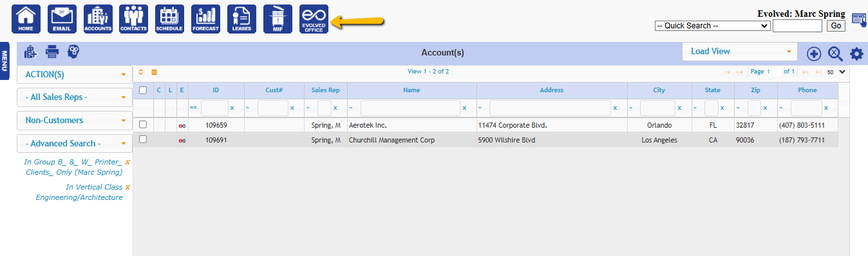Remove the Vertical Class Engineering/Architecture filter
This screenshot has height=256, width=868.
(x=127, y=187)
